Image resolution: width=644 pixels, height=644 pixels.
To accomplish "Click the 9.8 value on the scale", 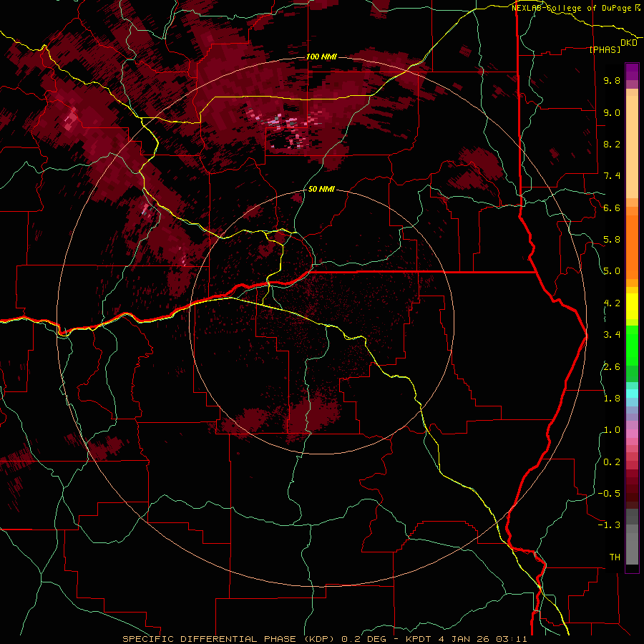I will pyautogui.click(x=612, y=80).
